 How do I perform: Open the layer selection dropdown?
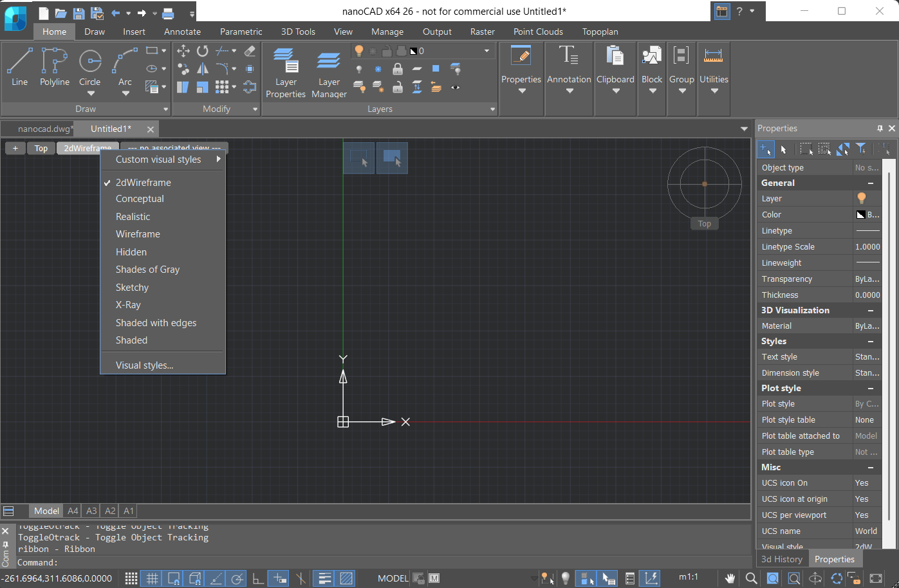pos(487,51)
